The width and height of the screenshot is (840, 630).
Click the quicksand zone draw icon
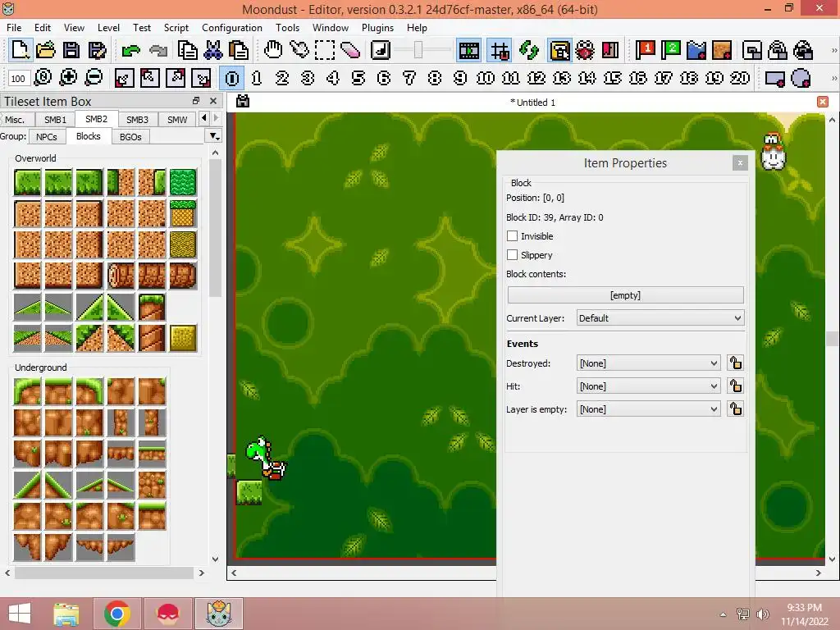(722, 50)
